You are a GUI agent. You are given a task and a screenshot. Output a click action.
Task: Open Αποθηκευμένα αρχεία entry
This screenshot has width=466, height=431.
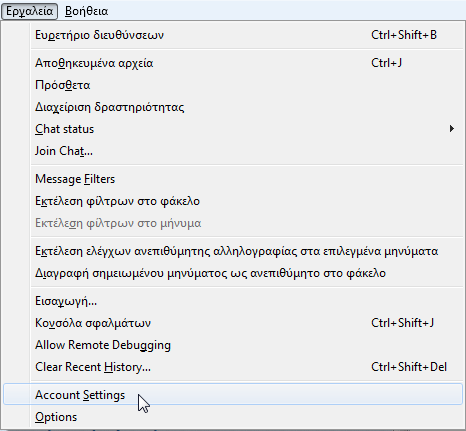[x=233, y=63]
